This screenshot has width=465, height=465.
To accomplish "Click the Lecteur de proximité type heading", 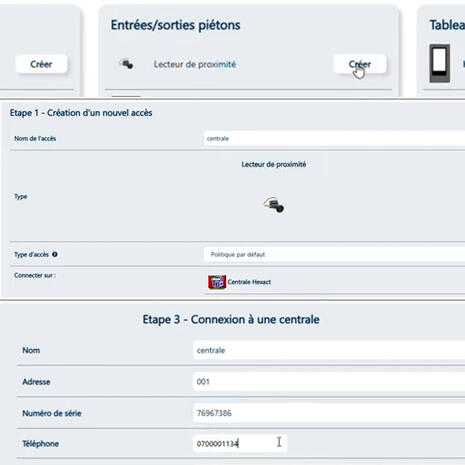I will [274, 164].
